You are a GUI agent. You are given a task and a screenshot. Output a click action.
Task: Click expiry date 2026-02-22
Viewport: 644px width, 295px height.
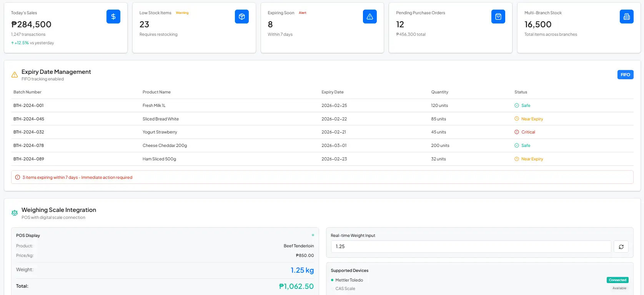[x=334, y=119]
